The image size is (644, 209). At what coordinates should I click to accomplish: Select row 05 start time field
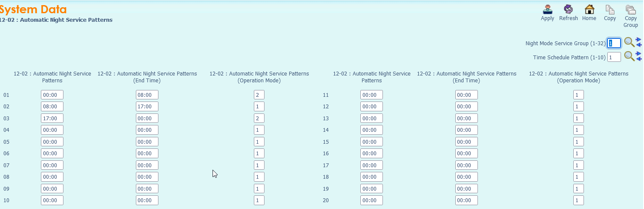(52, 142)
